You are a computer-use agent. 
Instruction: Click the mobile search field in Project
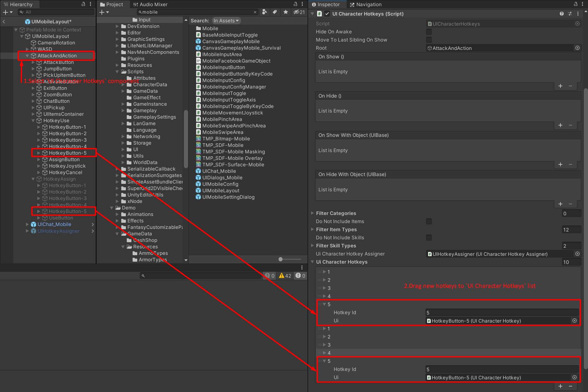click(195, 12)
